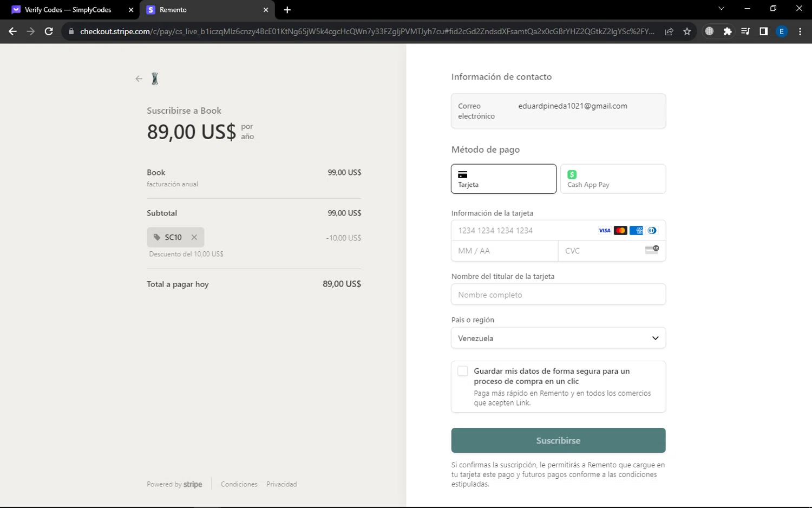The width and height of the screenshot is (812, 508).
Task: Click the 89,00 US$ yearly price text
Action: [x=191, y=132]
